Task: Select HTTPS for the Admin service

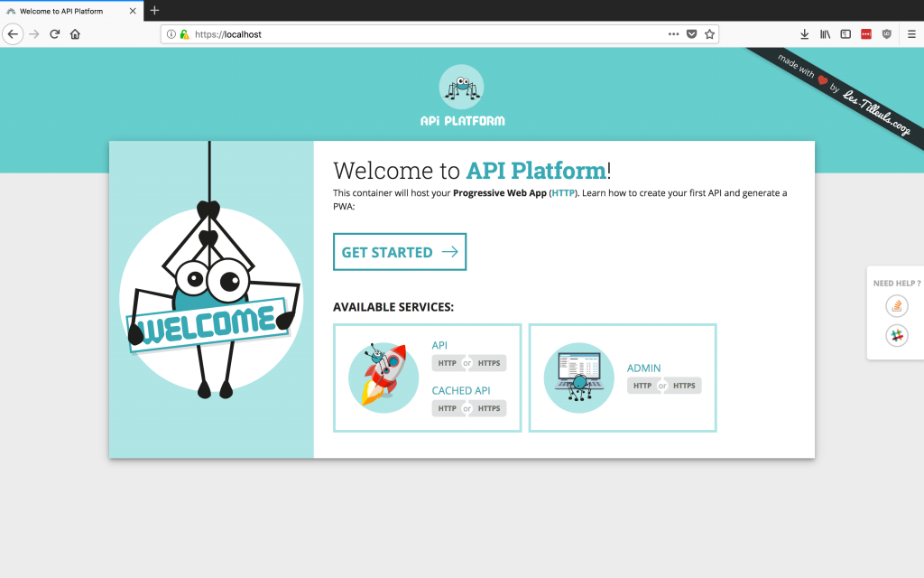Action: coord(682,386)
